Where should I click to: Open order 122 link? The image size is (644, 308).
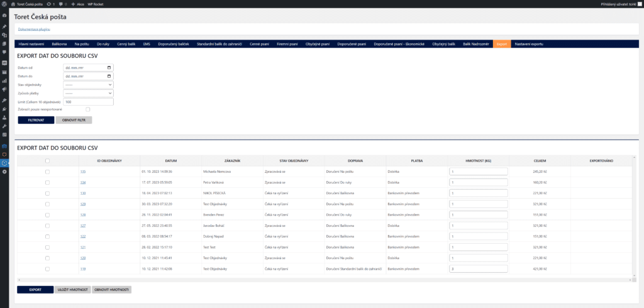83,236
